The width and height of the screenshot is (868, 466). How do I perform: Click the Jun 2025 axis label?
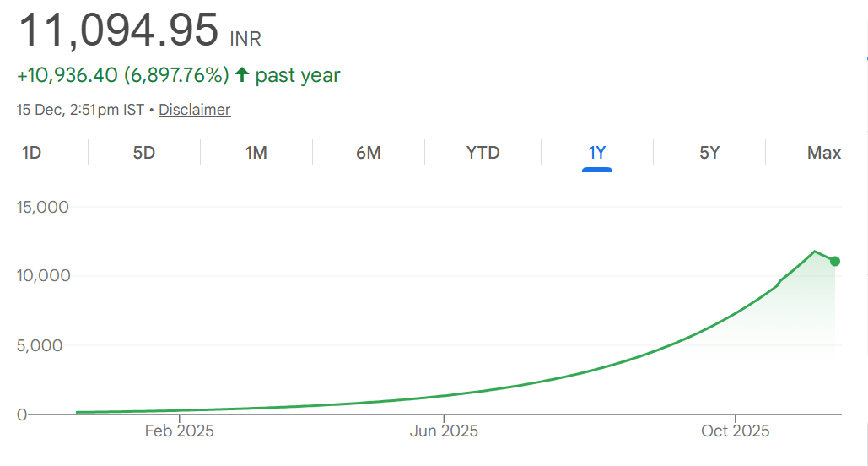coord(444,431)
